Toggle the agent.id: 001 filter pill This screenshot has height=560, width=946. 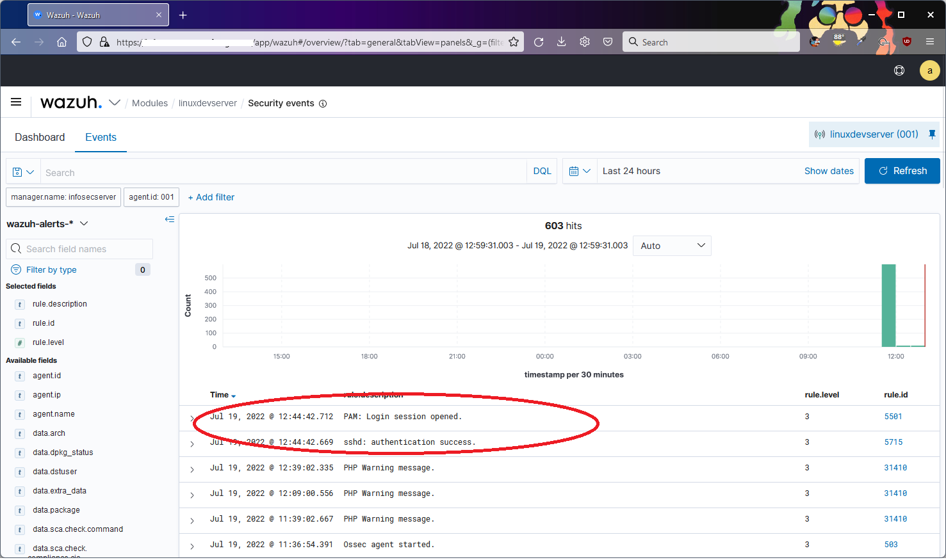[x=151, y=197]
